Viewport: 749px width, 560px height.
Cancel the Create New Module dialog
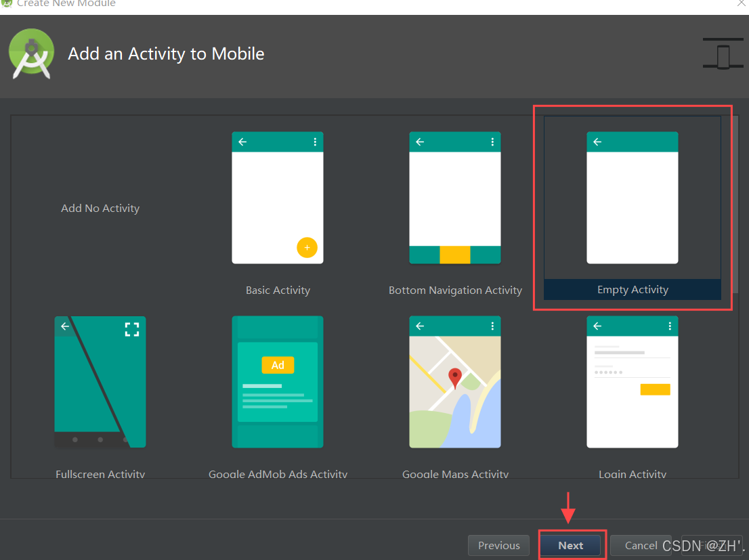(x=641, y=545)
